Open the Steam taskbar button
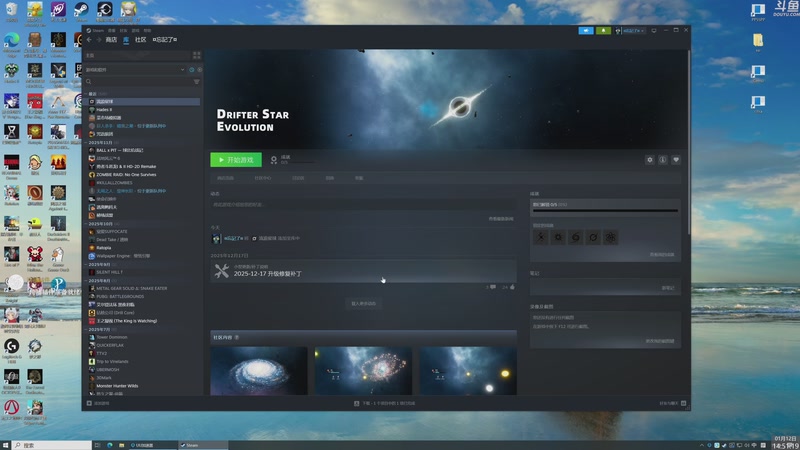The image size is (800, 450). tap(203, 445)
